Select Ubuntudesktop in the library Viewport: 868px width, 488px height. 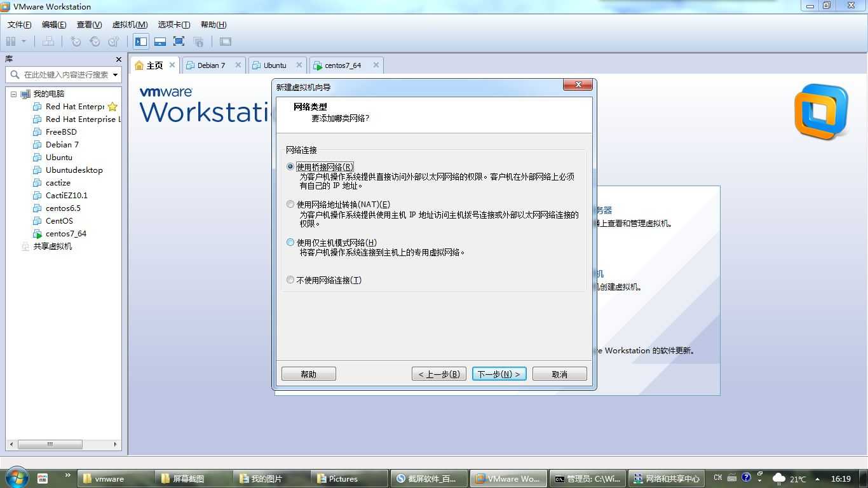(x=74, y=170)
